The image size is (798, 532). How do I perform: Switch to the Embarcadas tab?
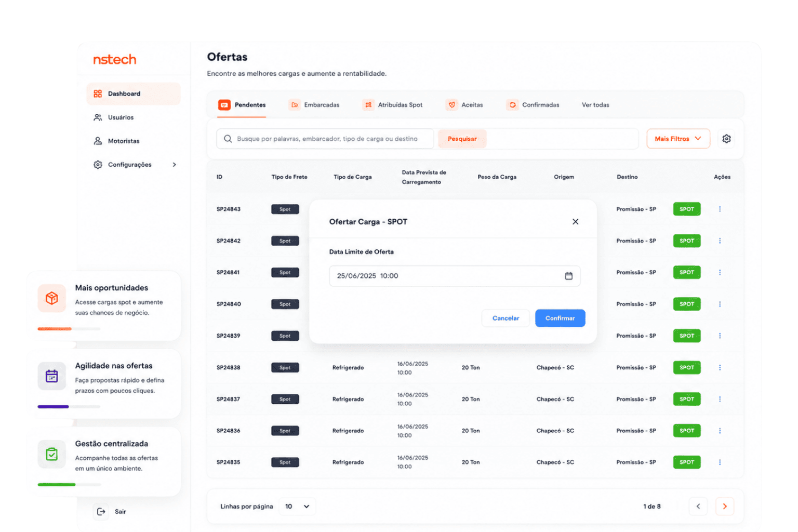click(x=314, y=105)
